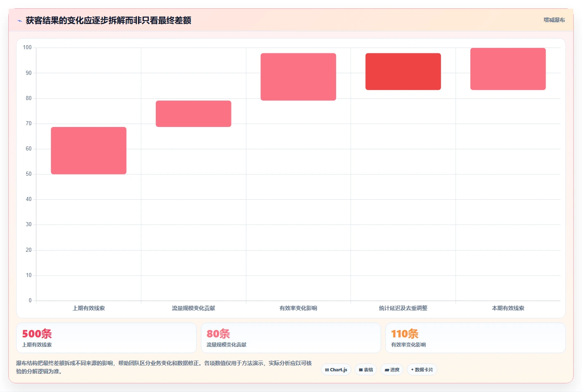Screen dimensions: 582x392
Task: Click the 有效率变化影响 caption under 110条
Action: 408,344
